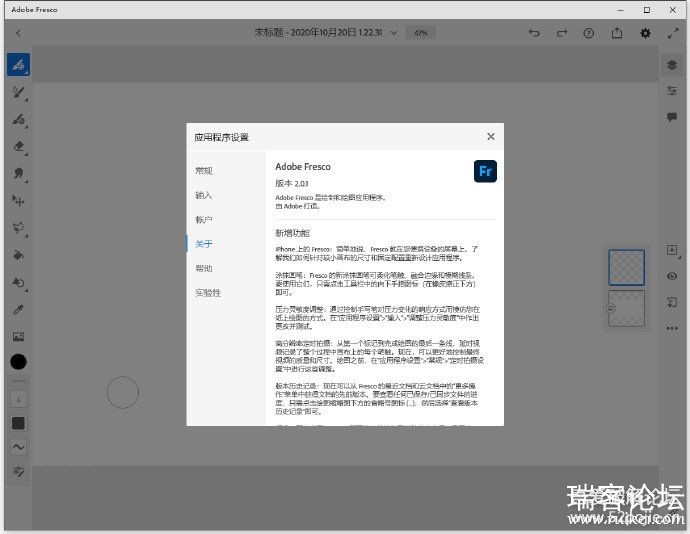Select the Smudge tool
This screenshot has height=534, width=690.
click(18, 173)
